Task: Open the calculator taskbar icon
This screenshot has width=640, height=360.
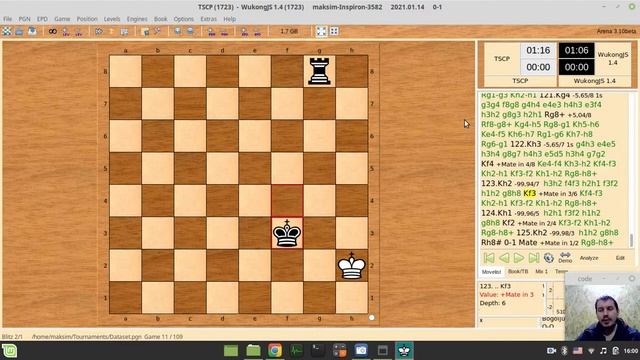Action: click(339, 351)
